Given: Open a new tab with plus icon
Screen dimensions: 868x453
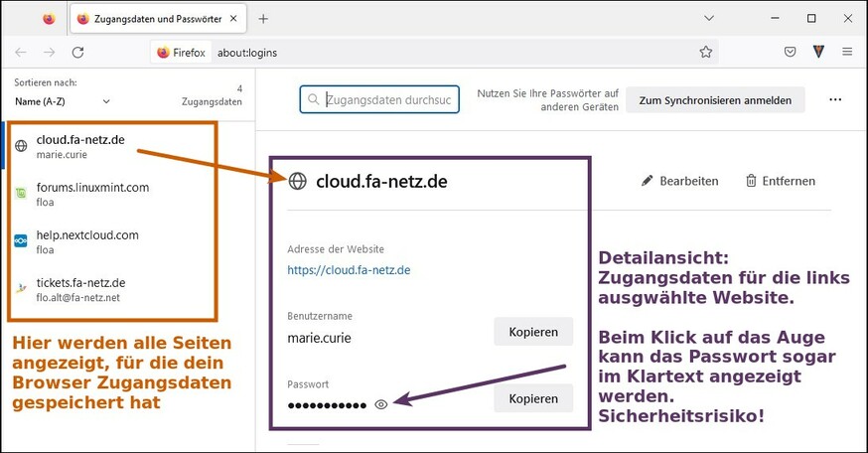Looking at the screenshot, I should click(263, 19).
